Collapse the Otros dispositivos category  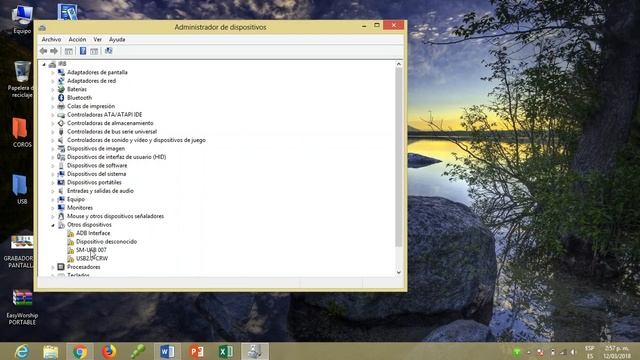[x=53, y=225]
